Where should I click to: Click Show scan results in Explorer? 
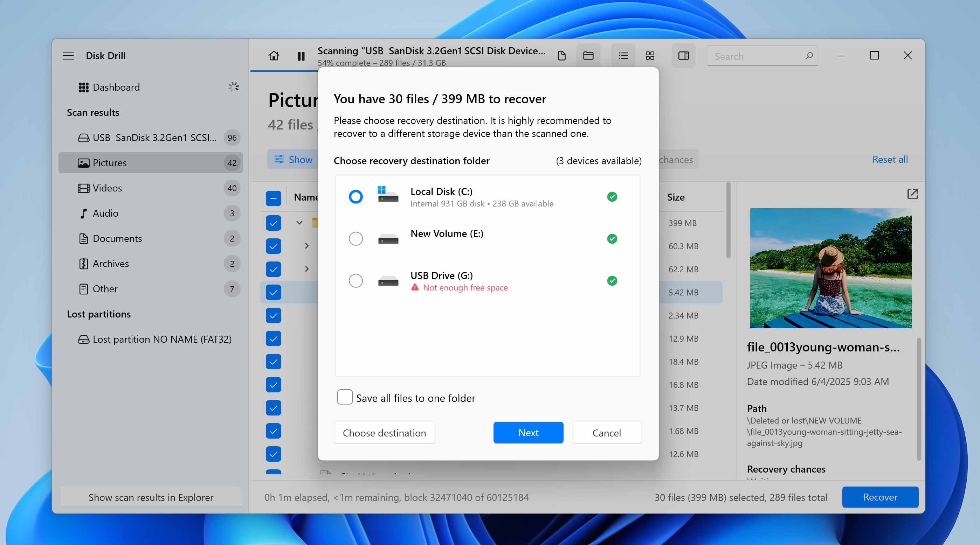(x=151, y=497)
